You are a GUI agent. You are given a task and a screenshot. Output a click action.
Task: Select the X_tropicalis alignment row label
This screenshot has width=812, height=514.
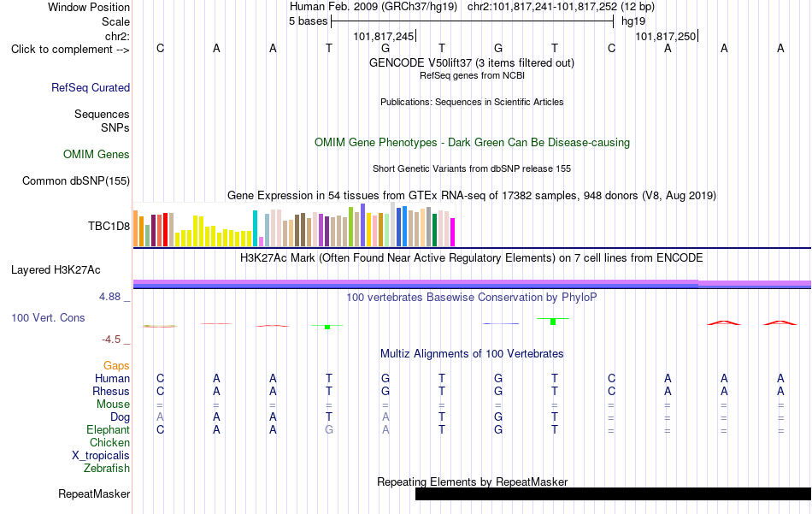point(101,456)
